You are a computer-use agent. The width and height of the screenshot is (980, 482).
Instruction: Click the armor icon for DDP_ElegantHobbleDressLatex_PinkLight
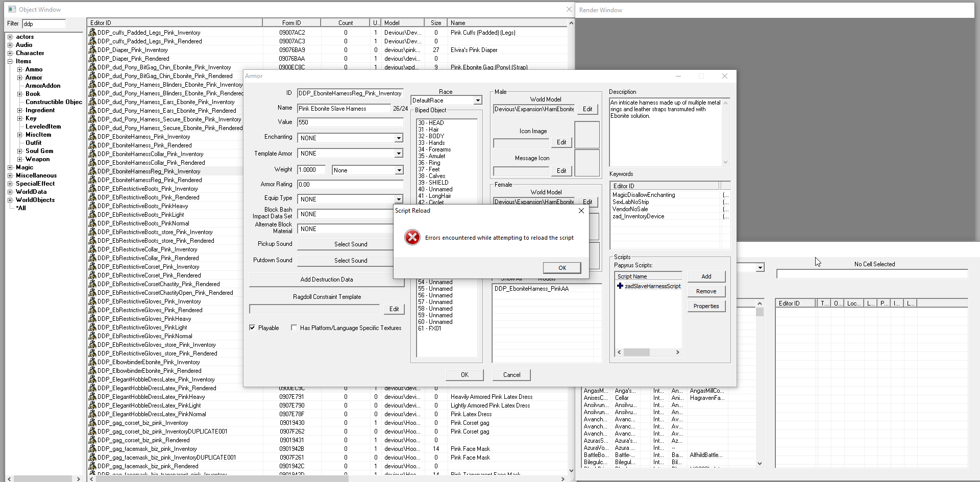point(92,405)
